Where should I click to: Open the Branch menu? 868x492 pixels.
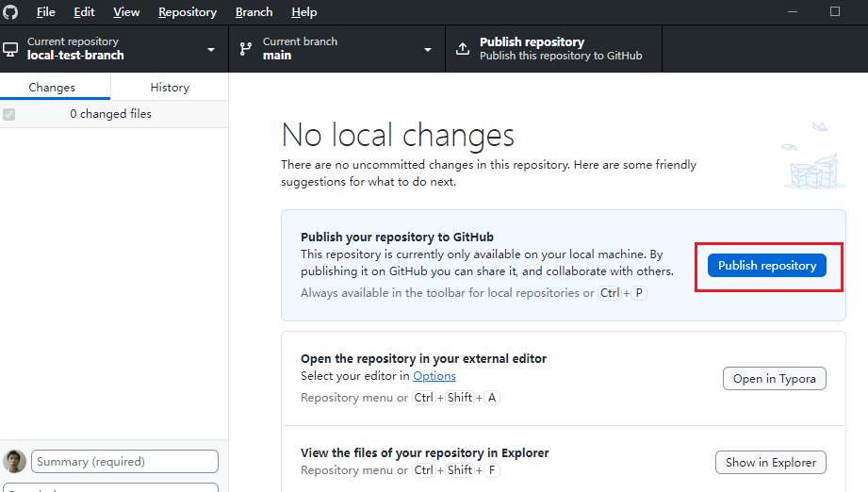coord(254,11)
